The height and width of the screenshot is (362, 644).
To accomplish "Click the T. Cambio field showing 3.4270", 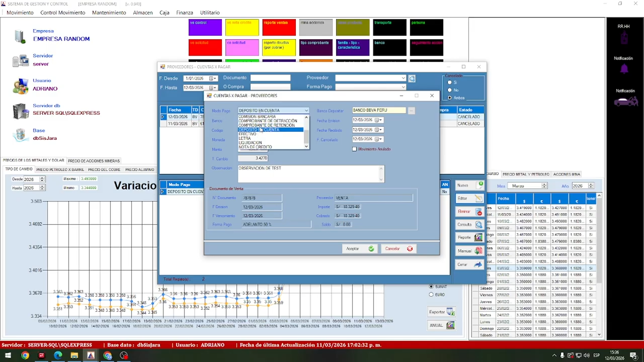I will (x=253, y=158).
